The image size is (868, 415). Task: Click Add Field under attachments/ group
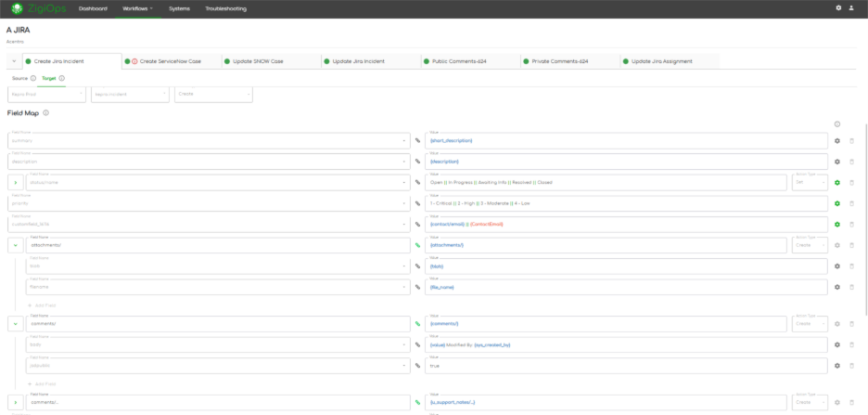point(42,305)
